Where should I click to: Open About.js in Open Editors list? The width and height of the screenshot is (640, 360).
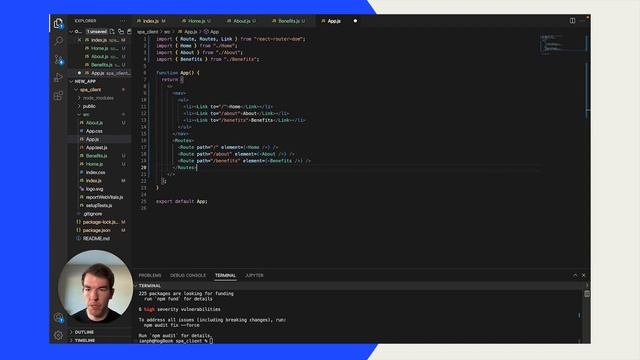[100, 56]
